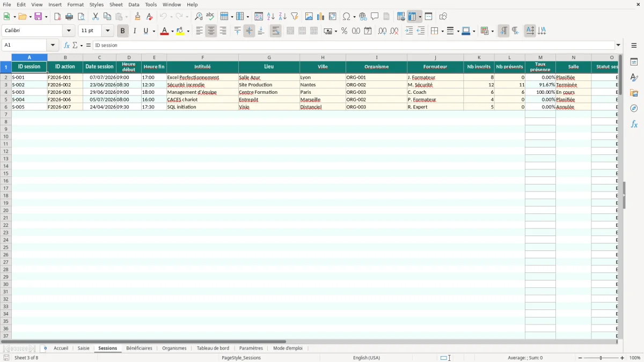The height and width of the screenshot is (362, 644).
Task: Open the special character dropdown arrow
Action: pyautogui.click(x=354, y=17)
